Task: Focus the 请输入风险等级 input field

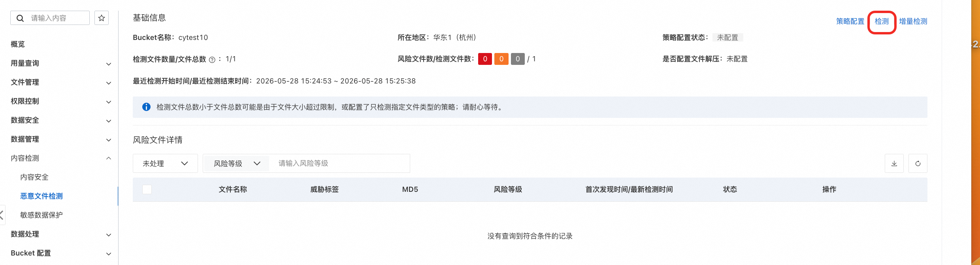Action: point(339,163)
